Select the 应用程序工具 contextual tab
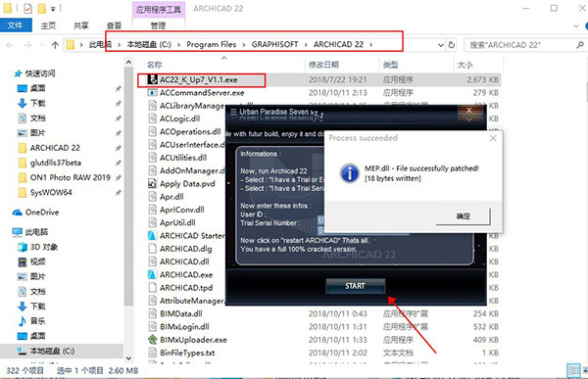Viewport: 588px width, 379px height. [x=159, y=9]
